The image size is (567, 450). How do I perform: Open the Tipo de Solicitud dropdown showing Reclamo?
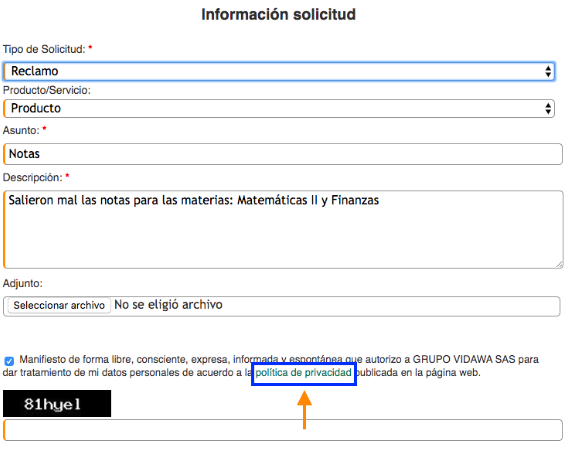point(279,71)
